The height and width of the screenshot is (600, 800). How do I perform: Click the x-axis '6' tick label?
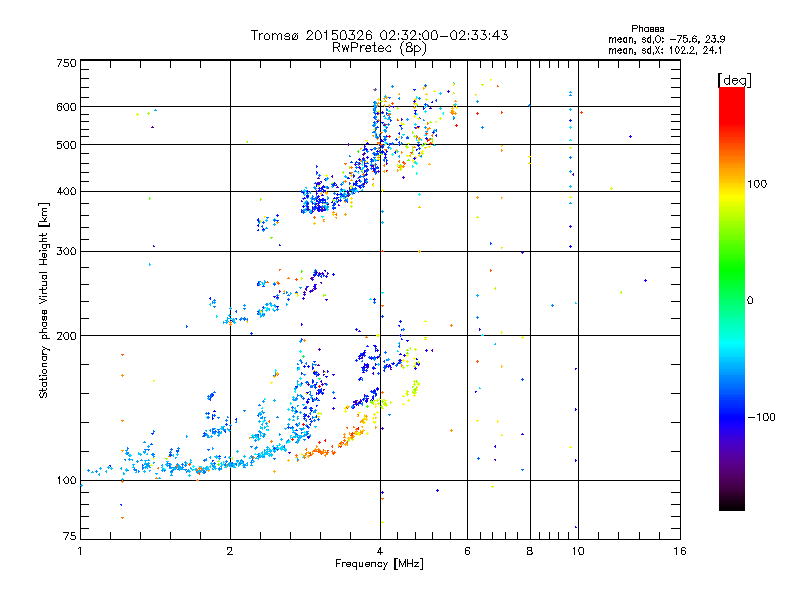(x=467, y=551)
